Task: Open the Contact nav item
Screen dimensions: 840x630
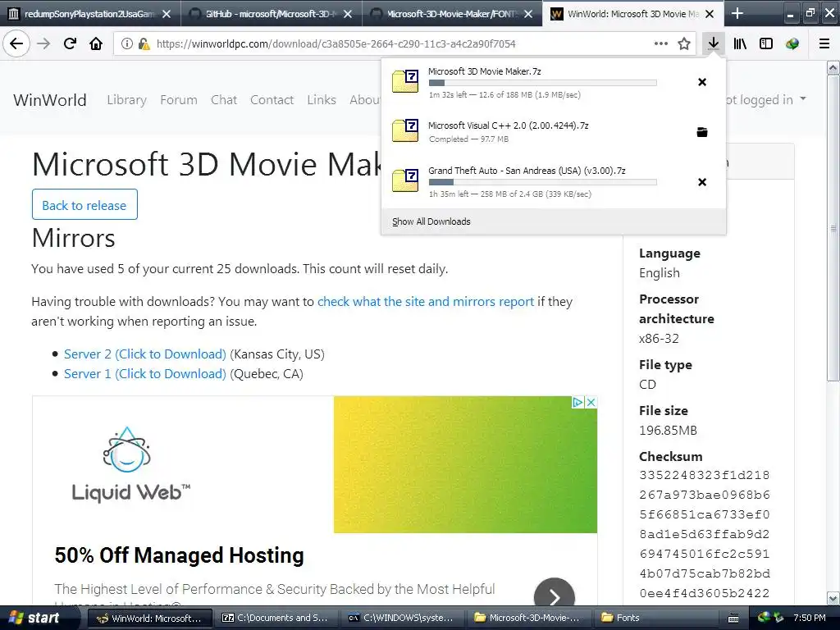Action: (x=272, y=99)
